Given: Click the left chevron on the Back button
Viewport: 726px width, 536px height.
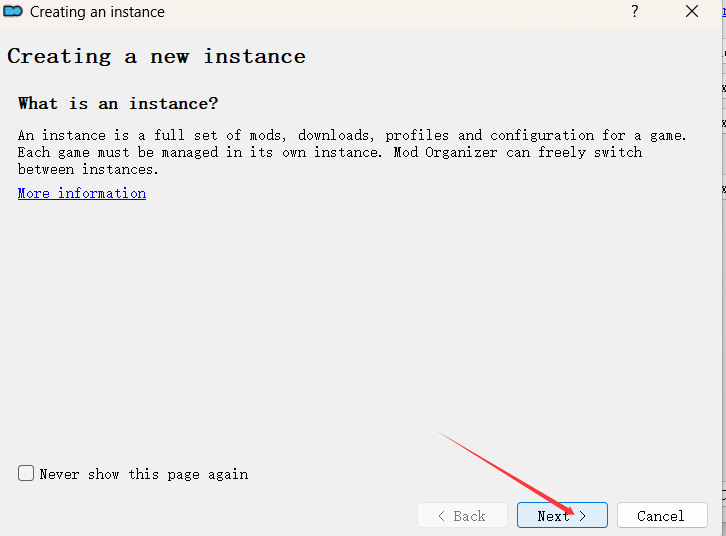Looking at the screenshot, I should pos(441,516).
